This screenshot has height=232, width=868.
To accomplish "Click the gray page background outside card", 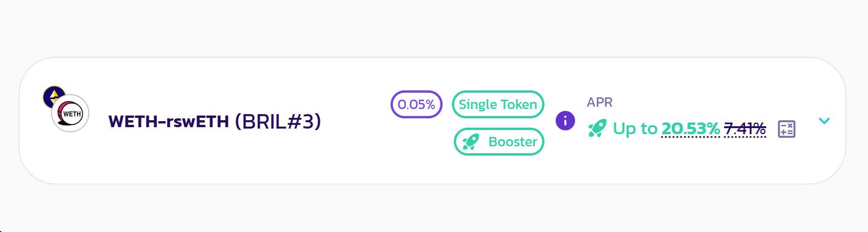I will 432,28.
